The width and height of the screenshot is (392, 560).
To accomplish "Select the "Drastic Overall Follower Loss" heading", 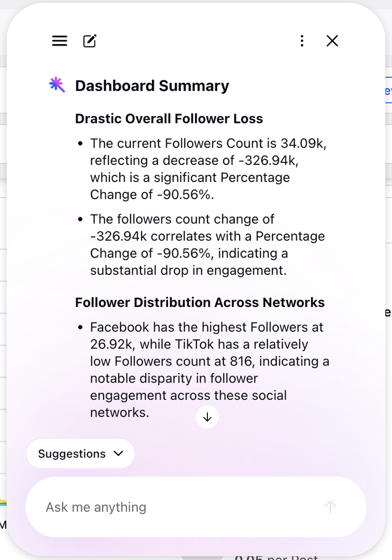I will pos(169,119).
